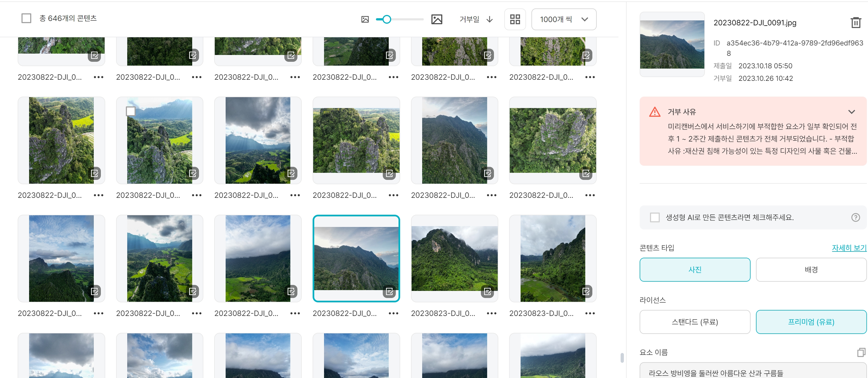The image size is (868, 378).
Task: Check the select-all contents checkbox
Action: pos(26,18)
